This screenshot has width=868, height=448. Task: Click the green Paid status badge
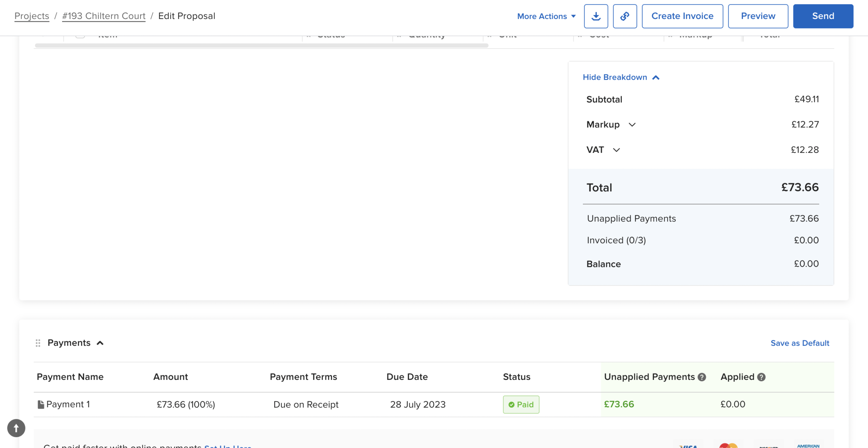[x=521, y=404]
